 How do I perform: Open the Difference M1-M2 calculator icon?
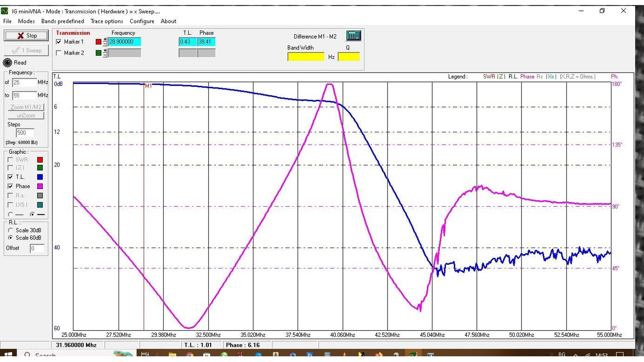(x=353, y=36)
